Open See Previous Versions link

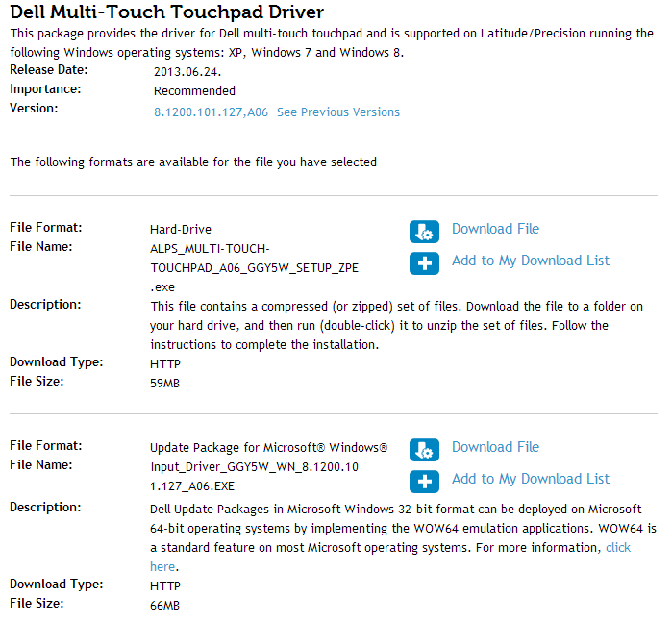coord(338,112)
